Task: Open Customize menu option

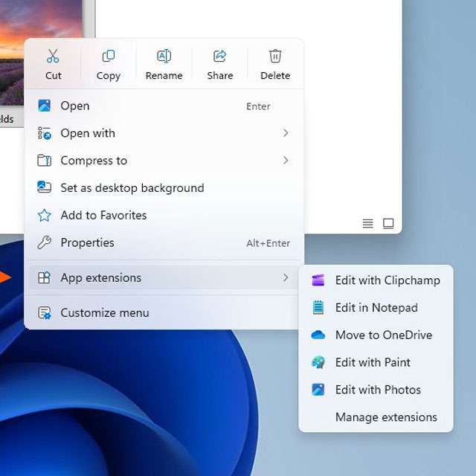Action: 164,312
